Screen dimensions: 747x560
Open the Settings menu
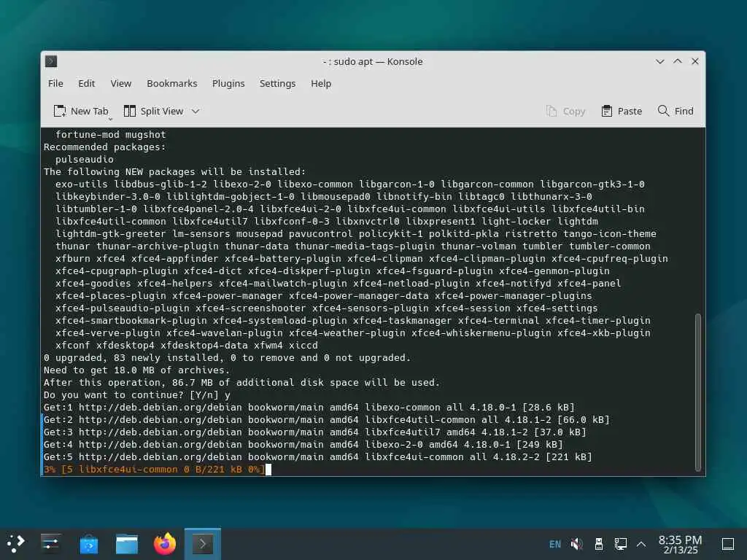point(277,83)
